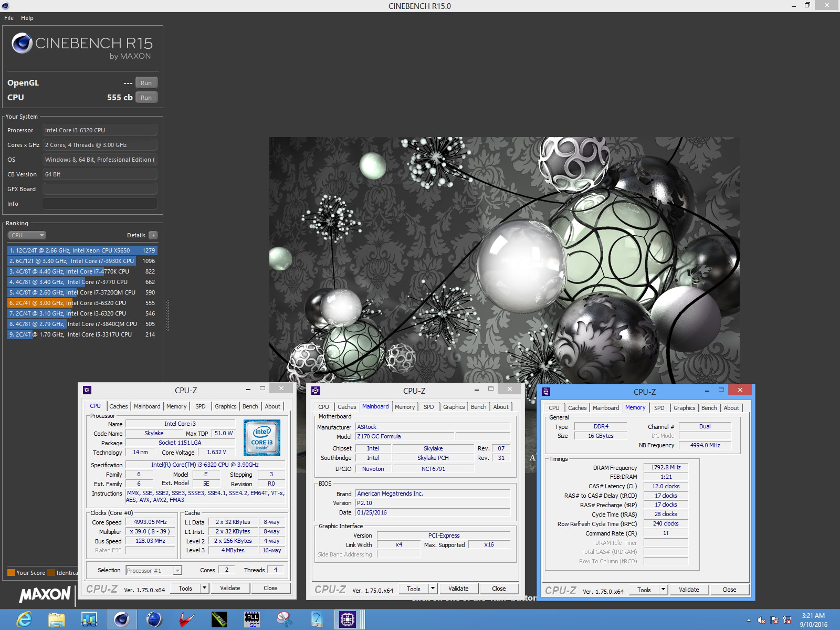
Task: Click the Z170 OC Formula model field
Action: [405, 437]
